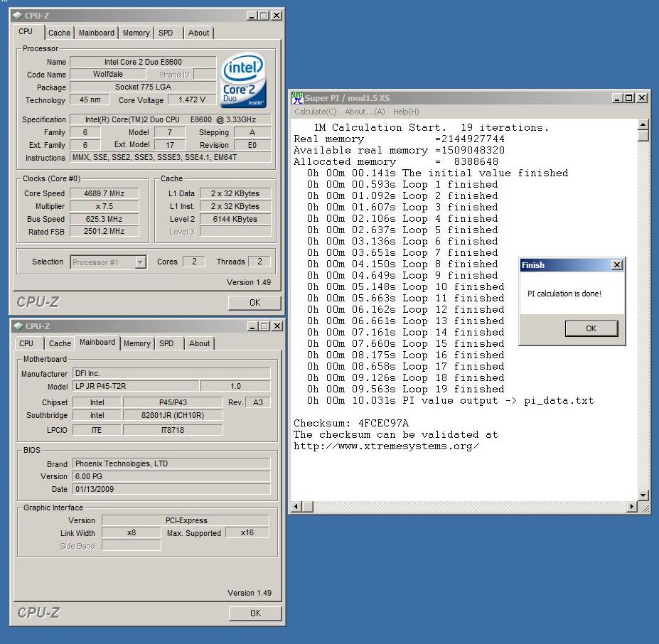This screenshot has height=644, width=659.
Task: Click BIOS Date '01/13/2009'
Action: click(x=171, y=489)
